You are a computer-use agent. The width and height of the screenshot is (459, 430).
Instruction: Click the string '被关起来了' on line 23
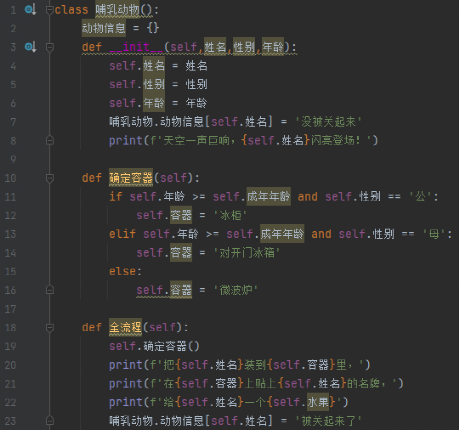tap(329, 421)
